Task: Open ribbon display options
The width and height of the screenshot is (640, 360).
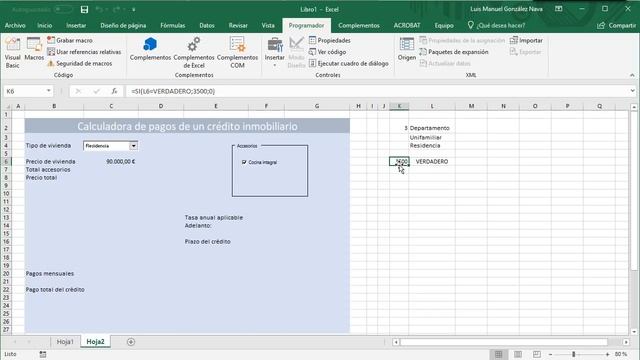Action: coord(559,9)
